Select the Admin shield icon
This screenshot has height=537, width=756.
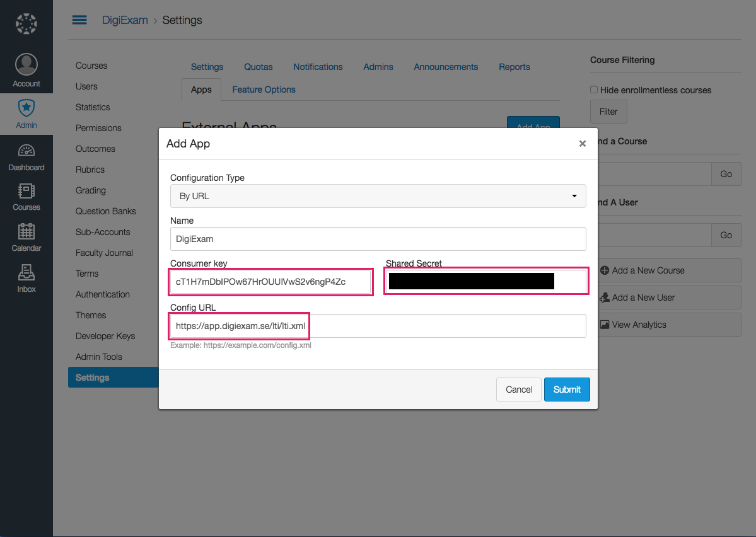coord(26,108)
